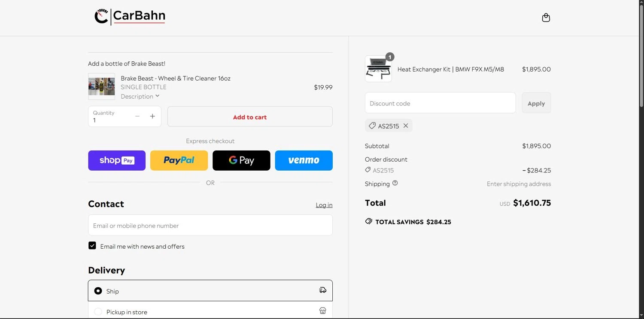Click the Discount code field
Screen dimensions: 644x319
coord(440,103)
